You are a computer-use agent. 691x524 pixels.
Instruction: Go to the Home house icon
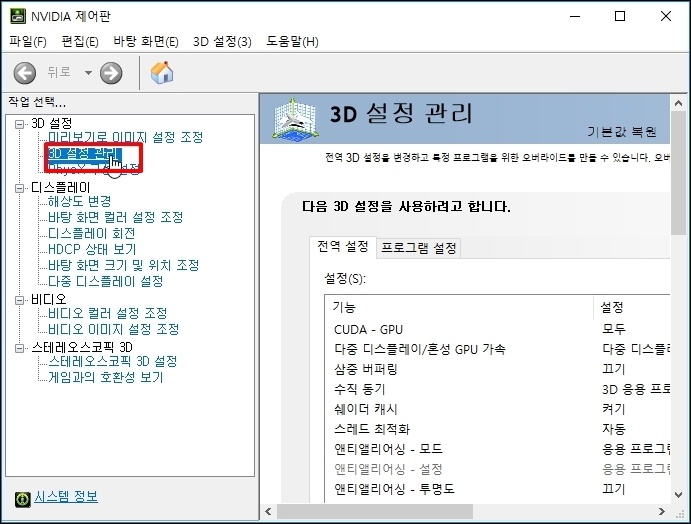162,73
